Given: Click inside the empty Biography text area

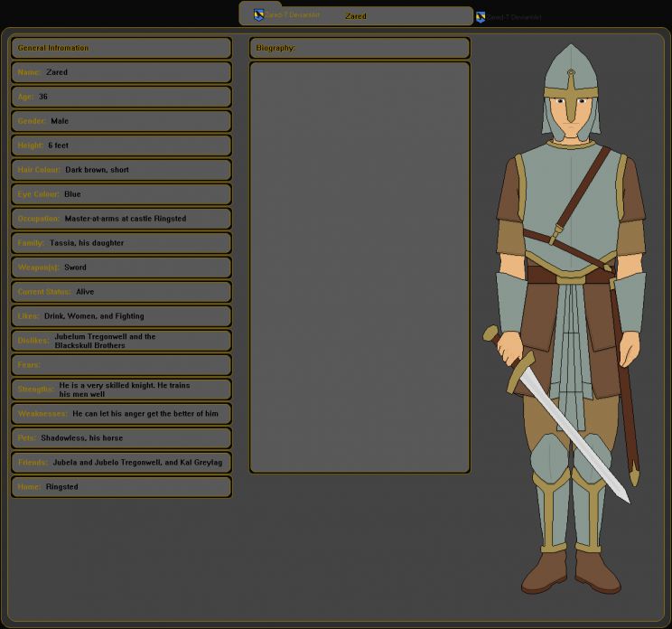Looking at the screenshot, I should click(359, 267).
